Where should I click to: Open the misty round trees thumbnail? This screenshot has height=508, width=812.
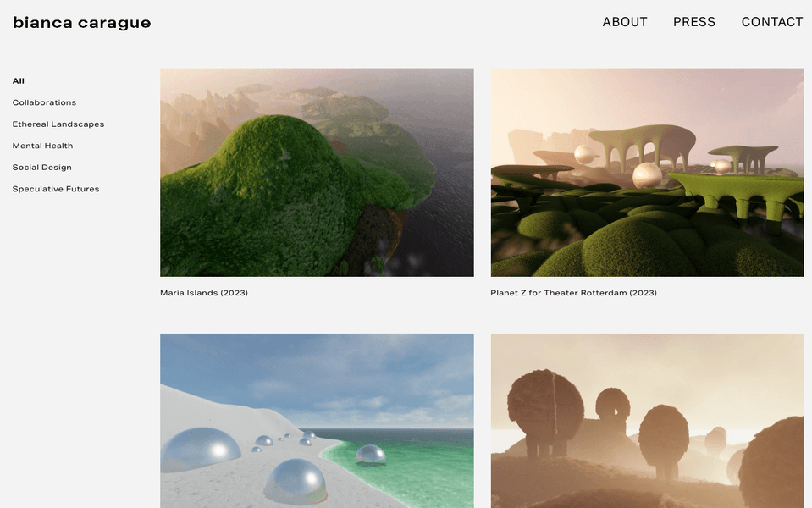click(x=648, y=421)
